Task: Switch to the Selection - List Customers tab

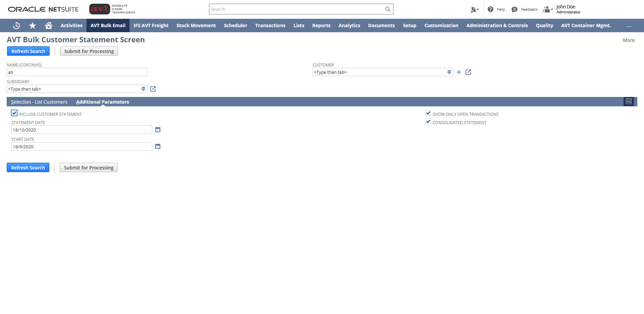Action: click(39, 102)
